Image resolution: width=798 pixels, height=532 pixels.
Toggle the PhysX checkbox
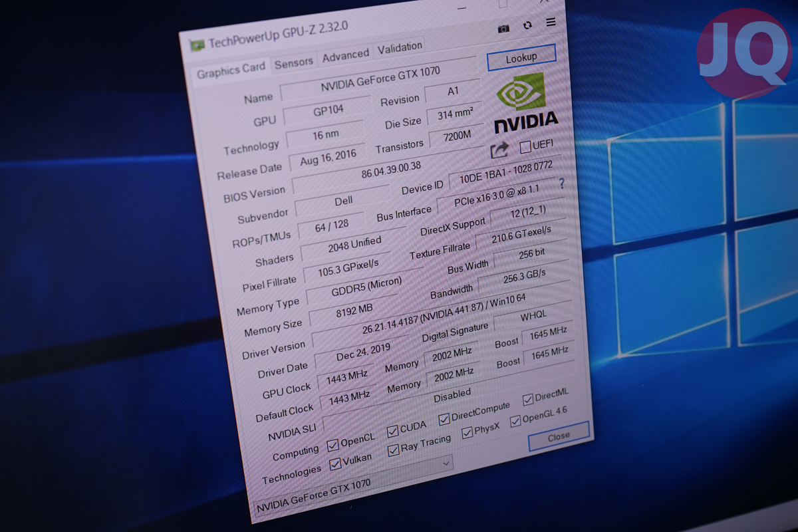(467, 433)
